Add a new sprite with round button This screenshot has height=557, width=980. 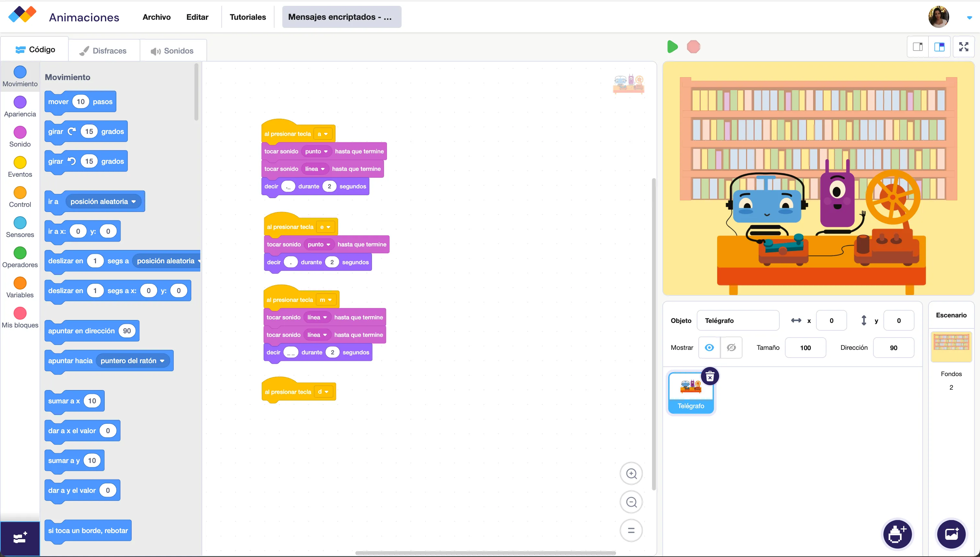point(897,534)
